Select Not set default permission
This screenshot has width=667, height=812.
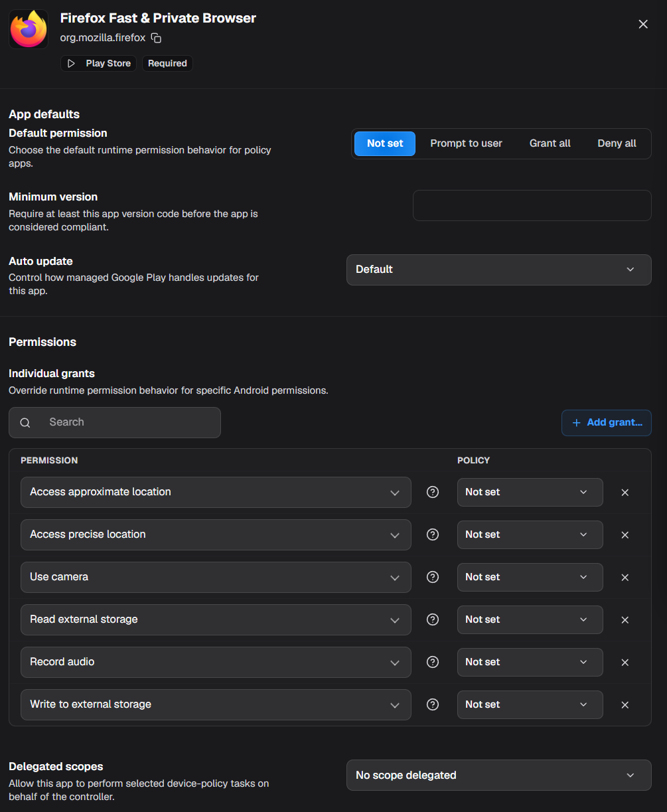[385, 143]
